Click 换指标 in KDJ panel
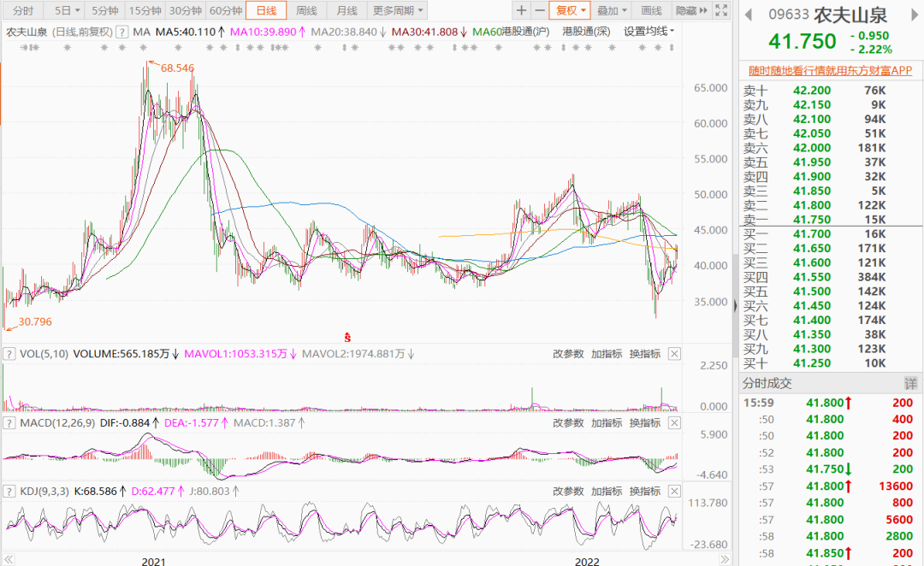 coord(645,492)
